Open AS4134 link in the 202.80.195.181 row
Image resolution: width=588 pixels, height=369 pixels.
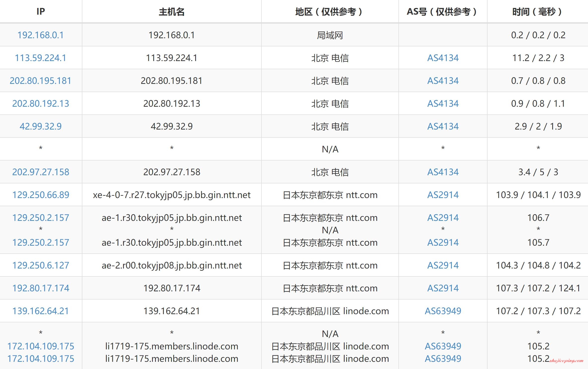point(443,81)
